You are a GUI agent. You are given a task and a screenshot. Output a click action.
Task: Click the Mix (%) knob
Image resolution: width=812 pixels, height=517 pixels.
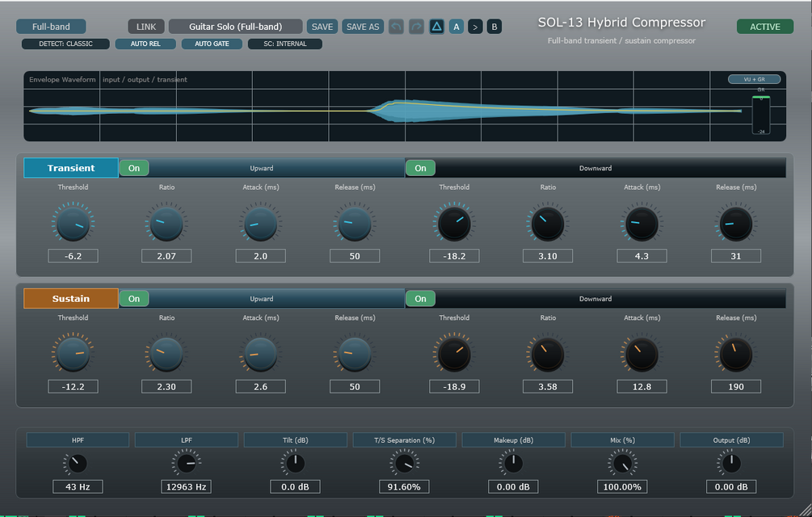(622, 463)
